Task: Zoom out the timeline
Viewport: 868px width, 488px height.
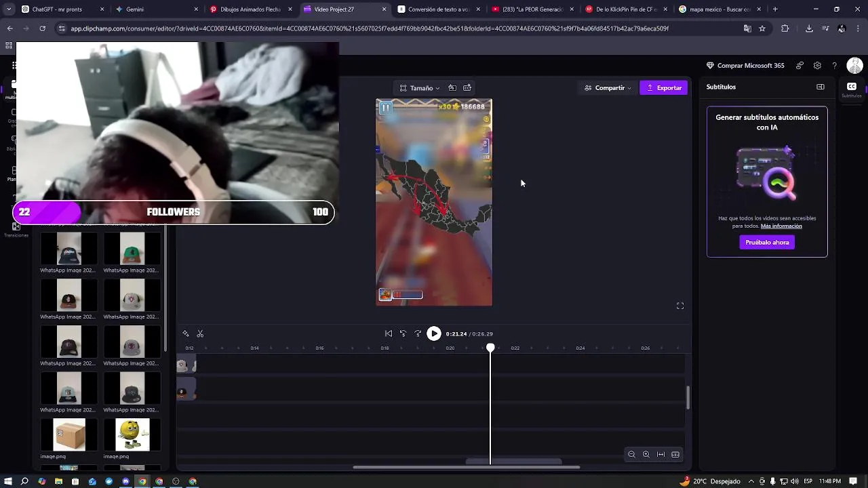Action: click(631, 454)
